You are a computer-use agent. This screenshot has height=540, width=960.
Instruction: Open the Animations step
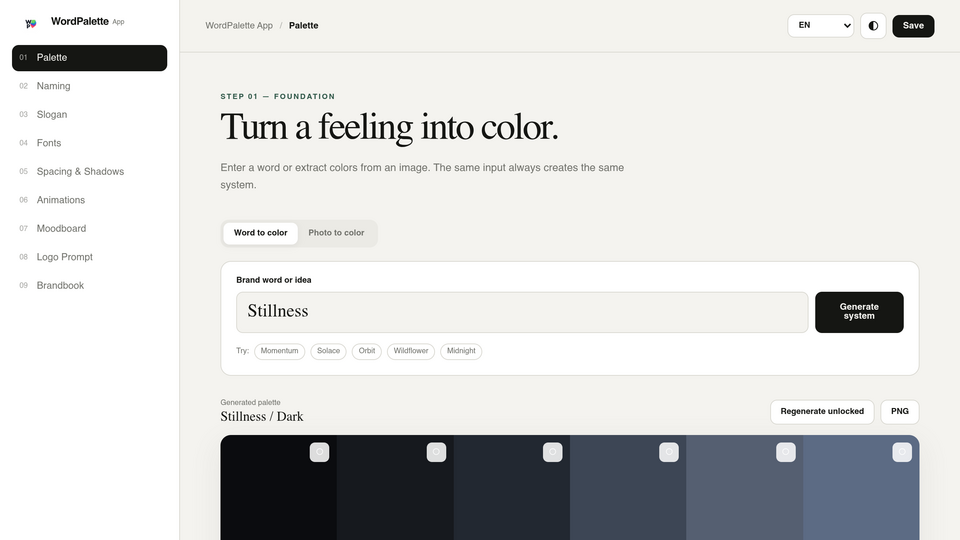[x=89, y=200]
